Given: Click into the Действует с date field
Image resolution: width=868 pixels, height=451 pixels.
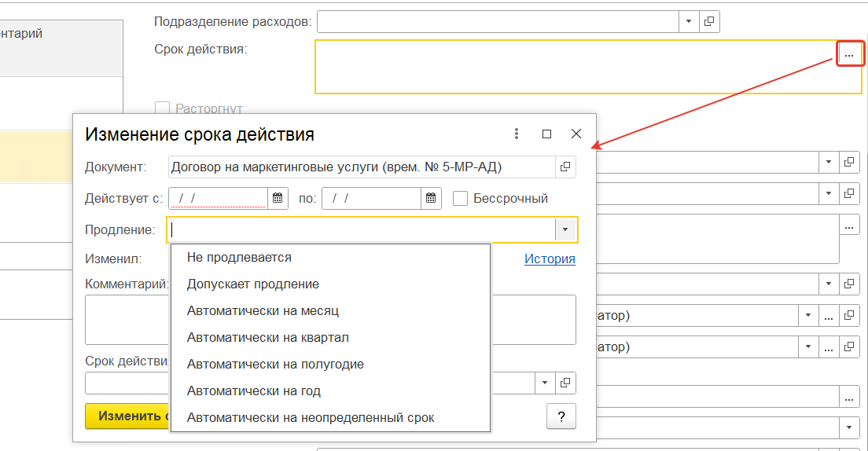Looking at the screenshot, I should pos(218,198).
